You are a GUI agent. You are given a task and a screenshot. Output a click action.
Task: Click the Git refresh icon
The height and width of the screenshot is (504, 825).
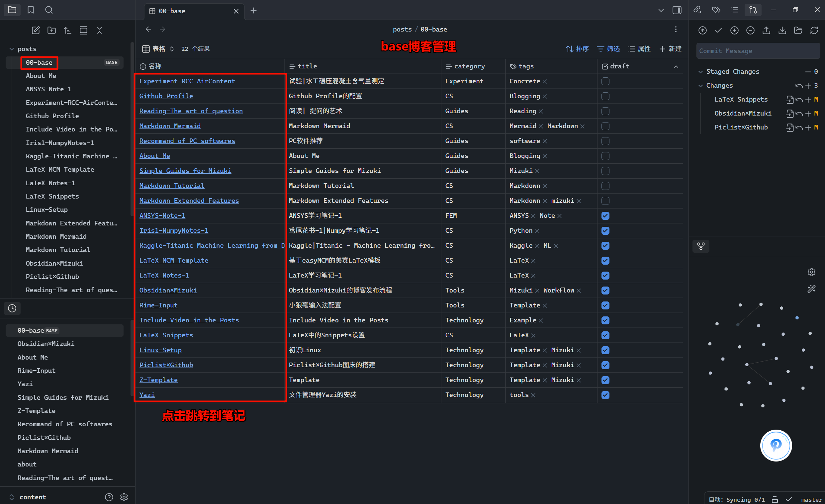[x=814, y=31]
